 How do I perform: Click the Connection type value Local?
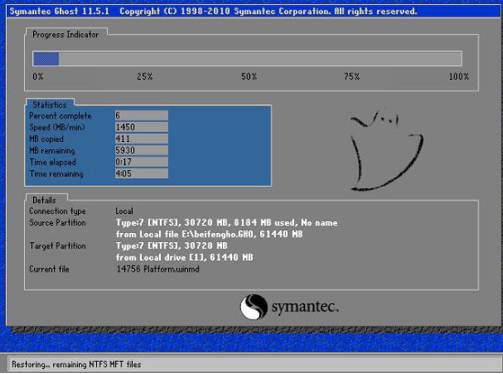pyautogui.click(x=124, y=211)
